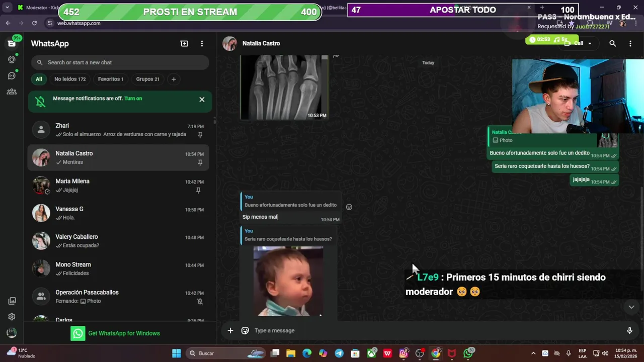644x362 pixels.
Task: Open the Chats section in the sidebar
Action: coord(12,44)
